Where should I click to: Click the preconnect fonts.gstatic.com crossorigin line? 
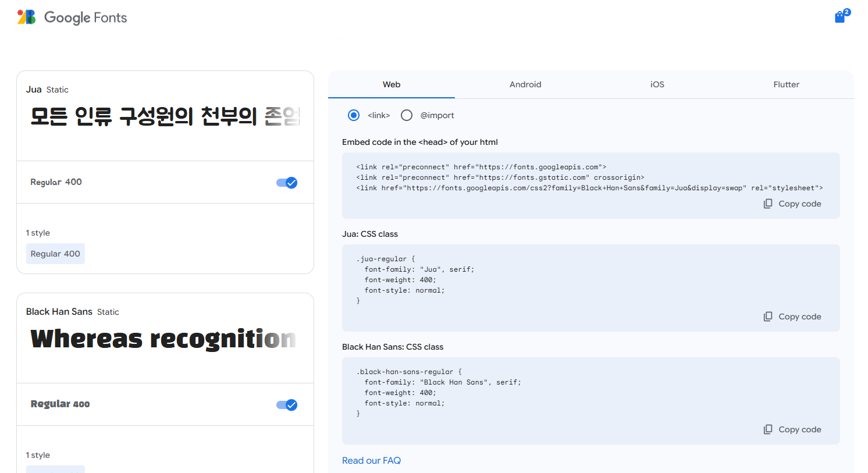point(500,177)
